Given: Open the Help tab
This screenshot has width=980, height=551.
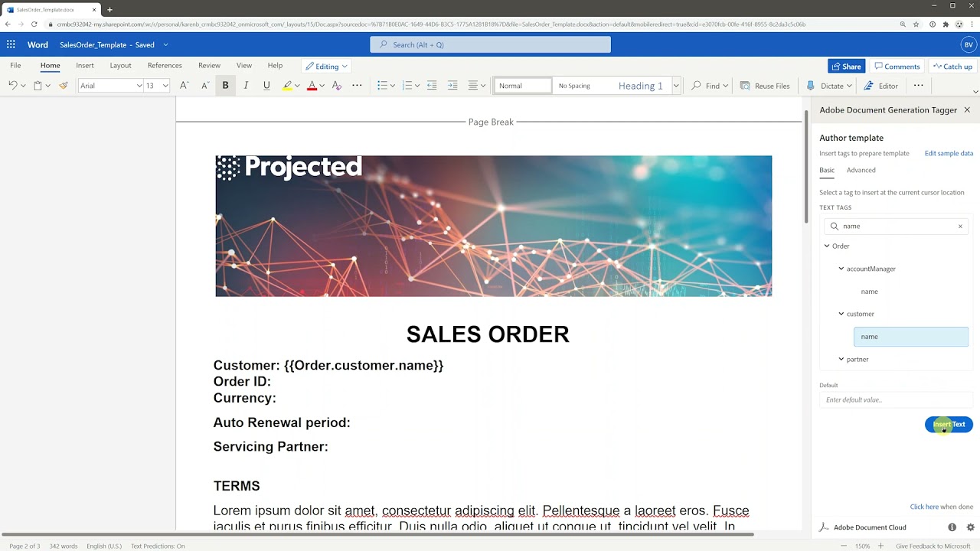Looking at the screenshot, I should [x=275, y=66].
